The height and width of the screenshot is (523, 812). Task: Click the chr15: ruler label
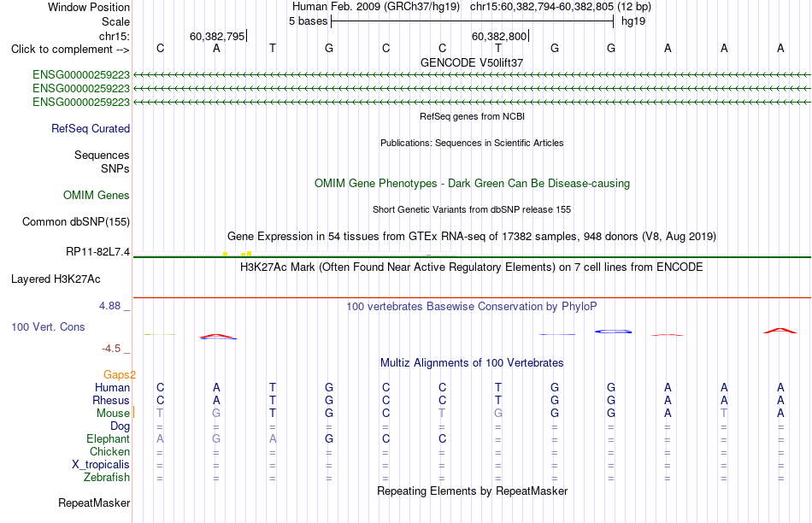(x=115, y=36)
